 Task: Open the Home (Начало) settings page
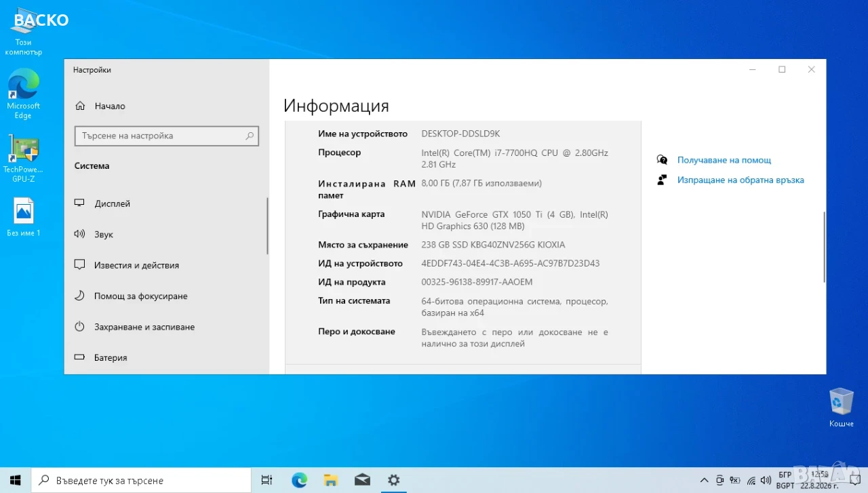[100, 106]
